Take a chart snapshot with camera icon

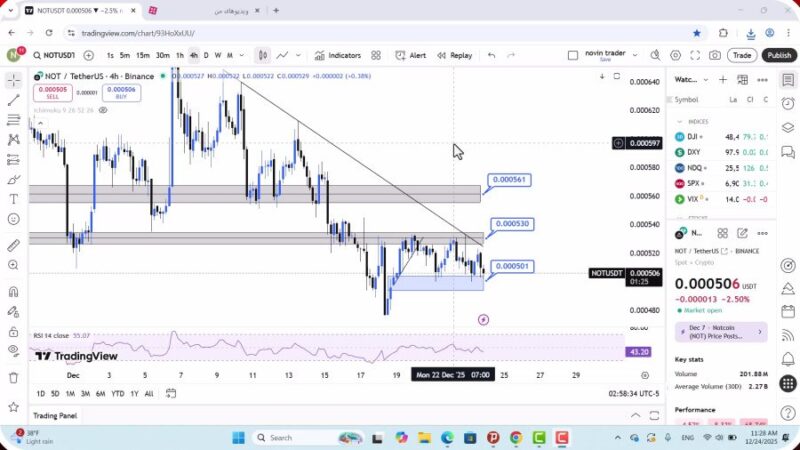tap(714, 55)
